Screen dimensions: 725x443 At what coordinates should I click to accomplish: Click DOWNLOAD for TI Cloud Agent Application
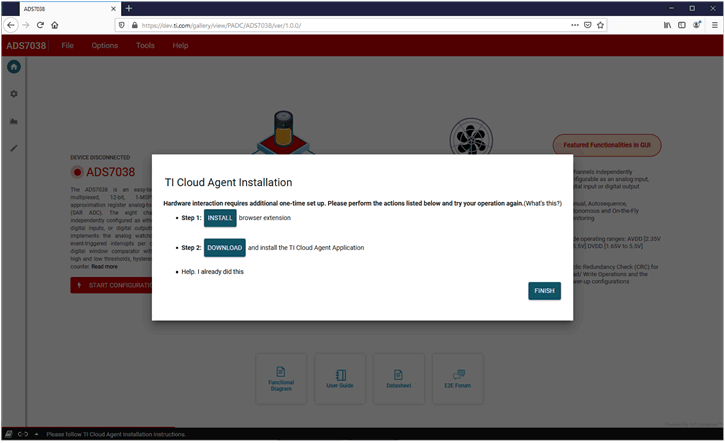tap(224, 247)
